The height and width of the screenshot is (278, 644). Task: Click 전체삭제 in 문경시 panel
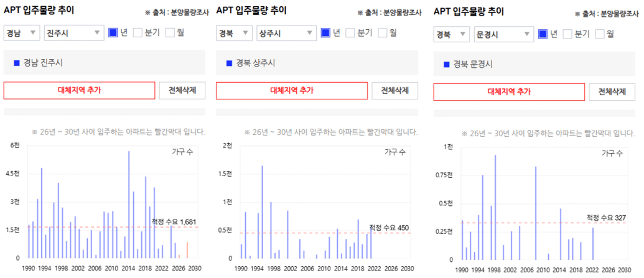(x=612, y=91)
